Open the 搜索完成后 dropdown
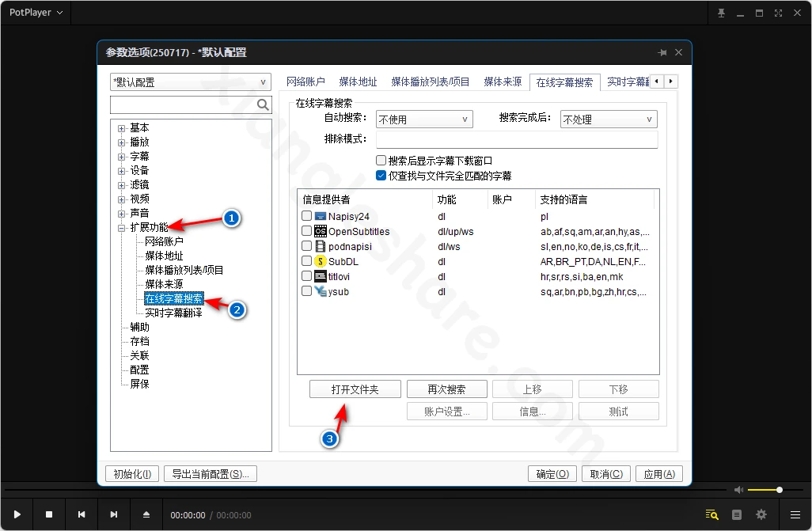Image resolution: width=812 pixels, height=531 pixels. [609, 119]
